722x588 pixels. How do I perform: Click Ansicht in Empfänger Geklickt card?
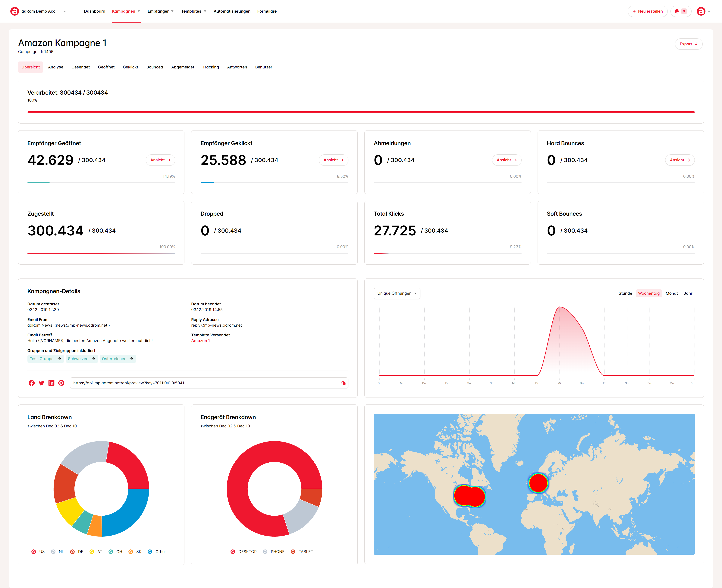[x=334, y=160]
